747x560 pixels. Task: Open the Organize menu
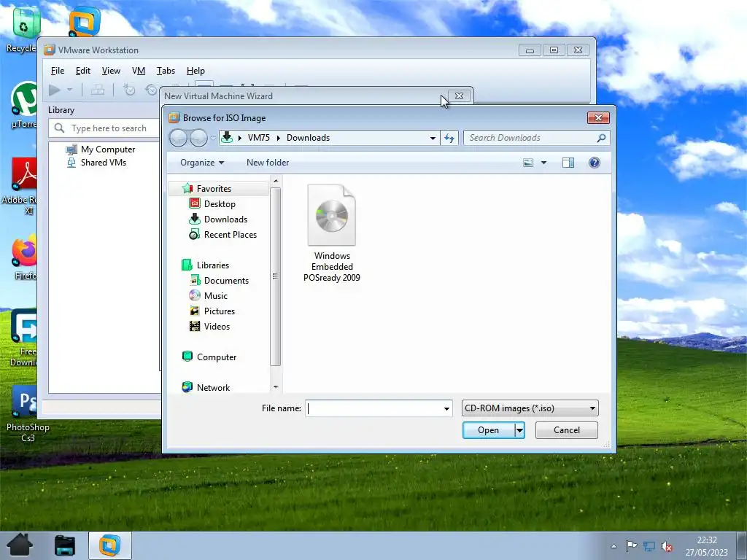[x=202, y=163]
